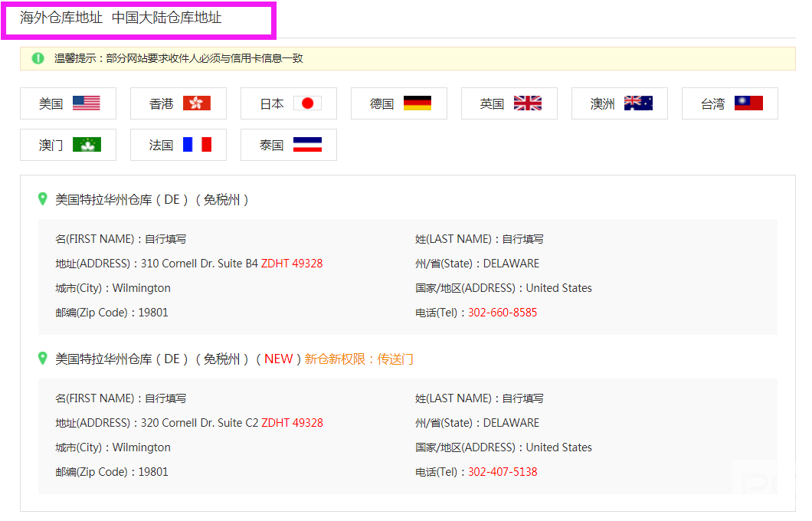Click the UK Union Jack flag icon
Screen dimensions: 812x521
(x=528, y=103)
